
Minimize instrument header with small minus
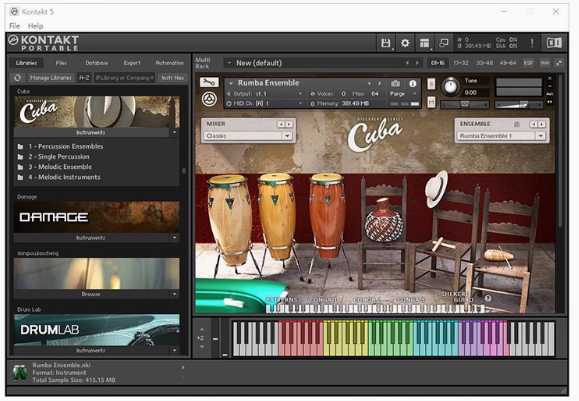tap(549, 86)
